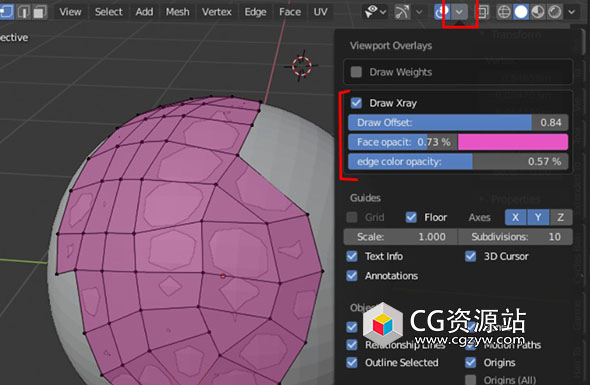Screen dimensions: 590x385
Task: Click the edge color opacity slider
Action: point(458,161)
